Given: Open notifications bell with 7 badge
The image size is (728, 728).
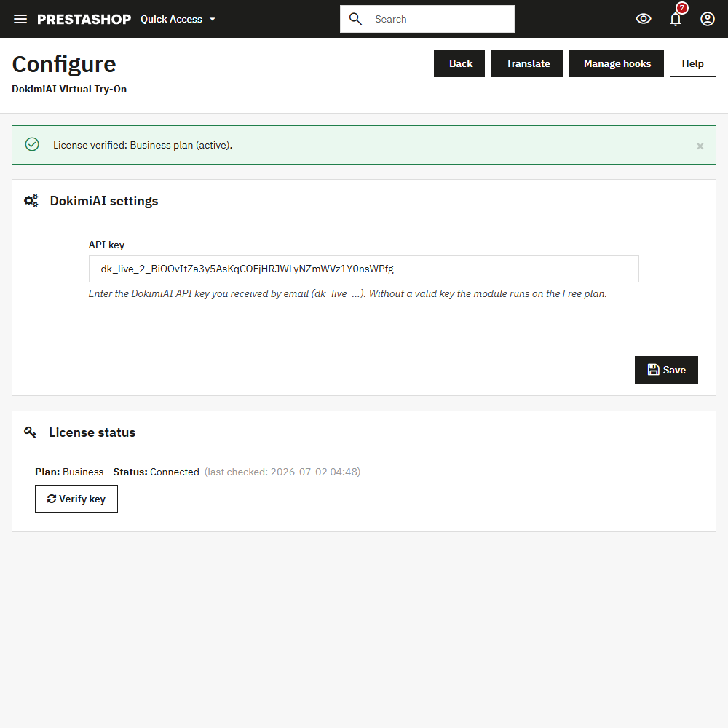Looking at the screenshot, I should point(676,17).
